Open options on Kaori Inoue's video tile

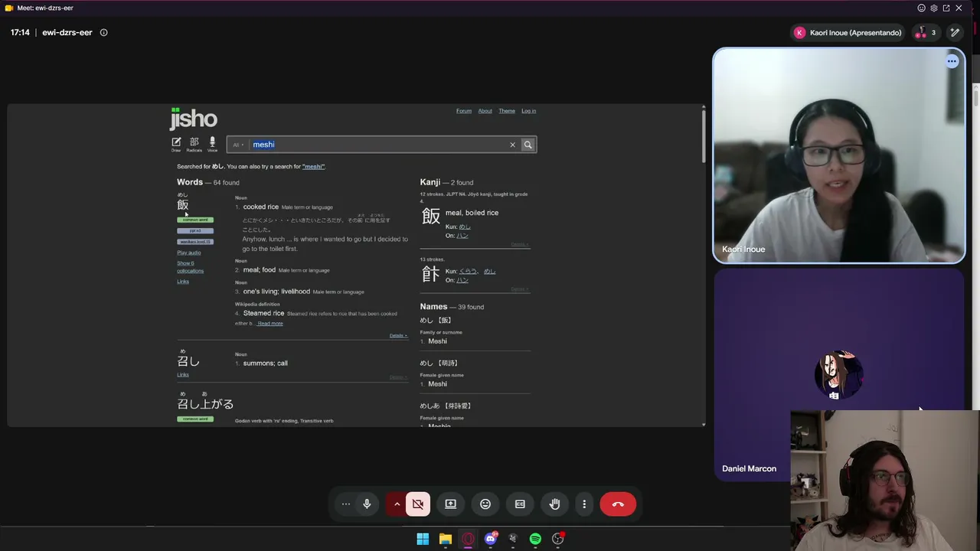(952, 61)
